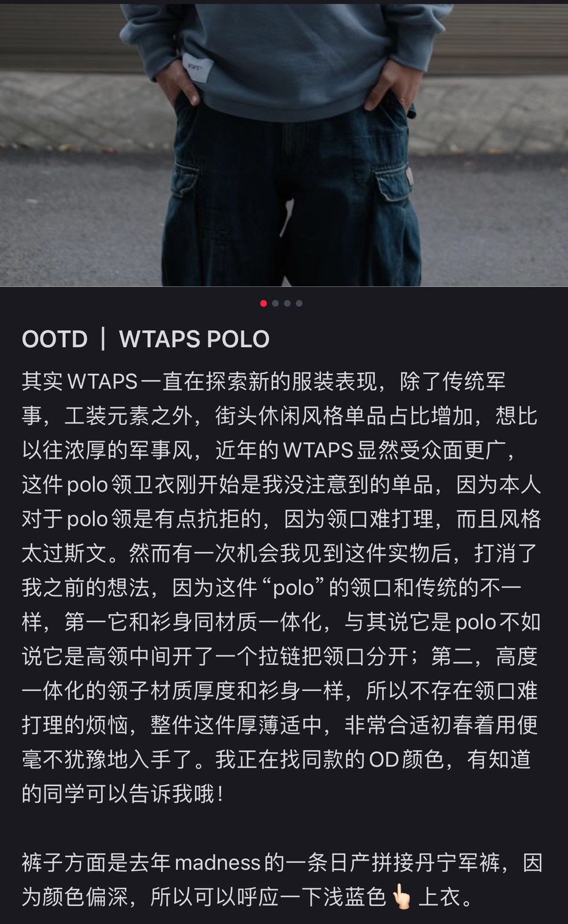Open the outfit photo full screen
Viewport: 568px width, 924px height.
click(284, 143)
